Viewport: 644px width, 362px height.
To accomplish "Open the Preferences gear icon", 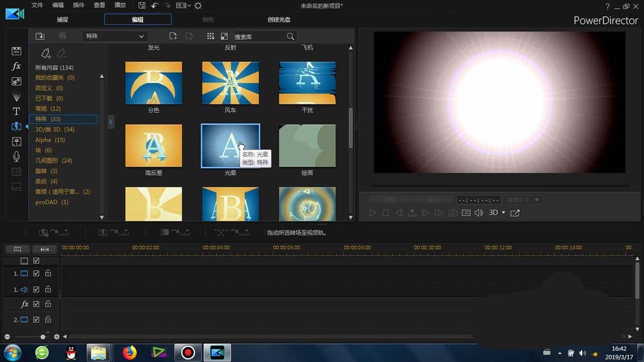I will 198,5.
